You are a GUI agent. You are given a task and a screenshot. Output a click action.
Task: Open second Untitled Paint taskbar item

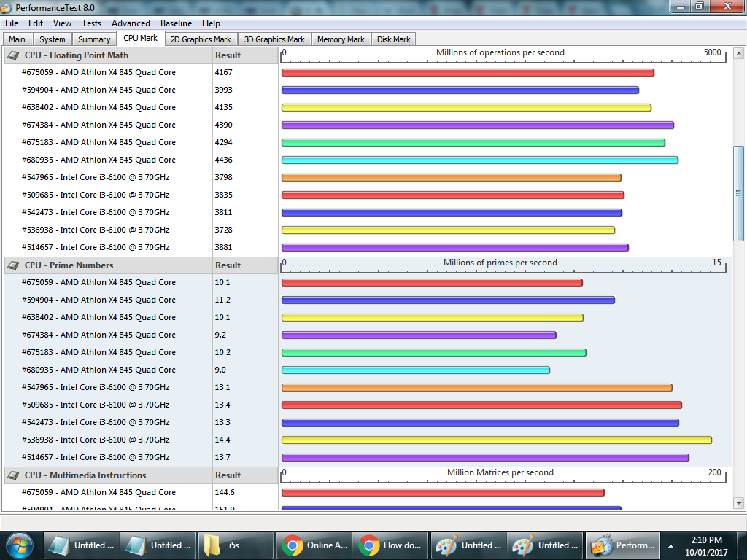(545, 545)
